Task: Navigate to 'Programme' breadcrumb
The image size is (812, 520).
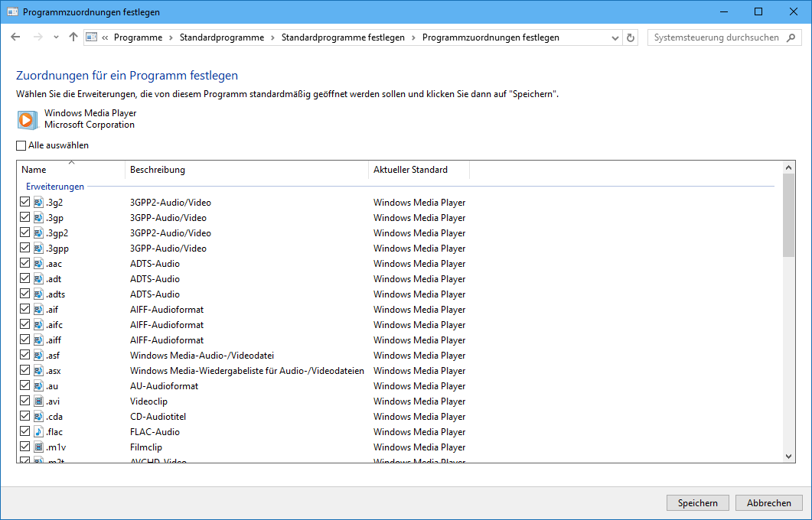Action: click(138, 37)
